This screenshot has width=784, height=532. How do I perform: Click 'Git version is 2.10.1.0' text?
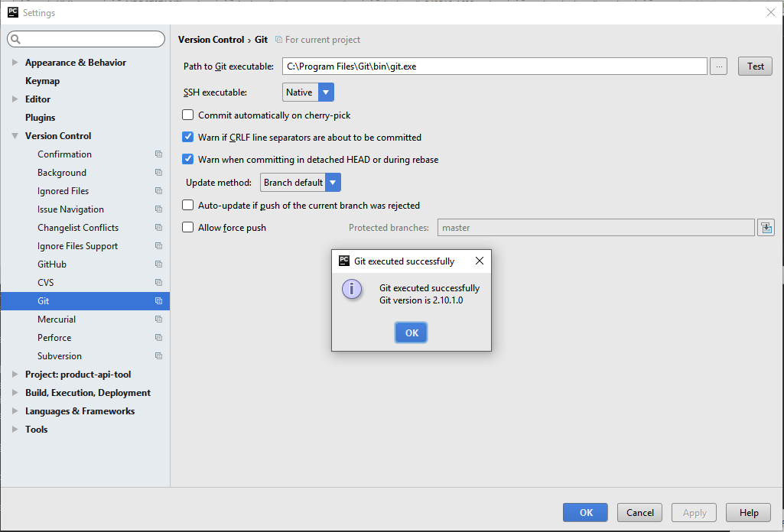pos(421,300)
